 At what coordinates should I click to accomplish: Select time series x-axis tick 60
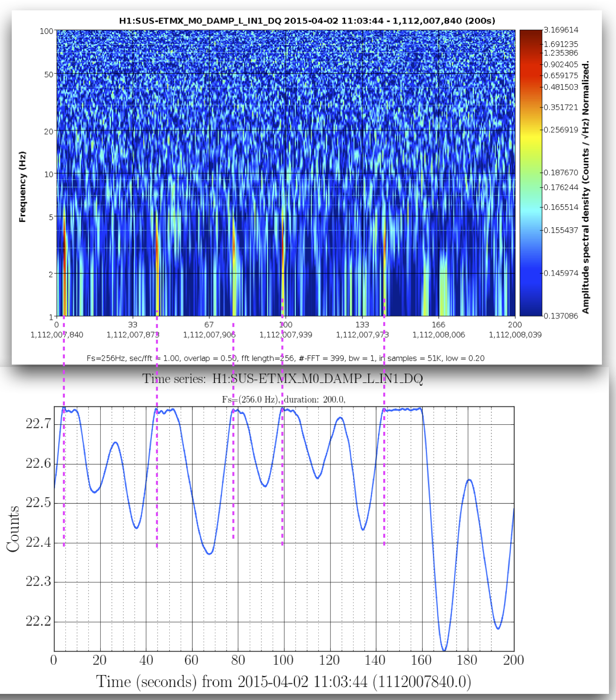pyautogui.click(x=191, y=660)
